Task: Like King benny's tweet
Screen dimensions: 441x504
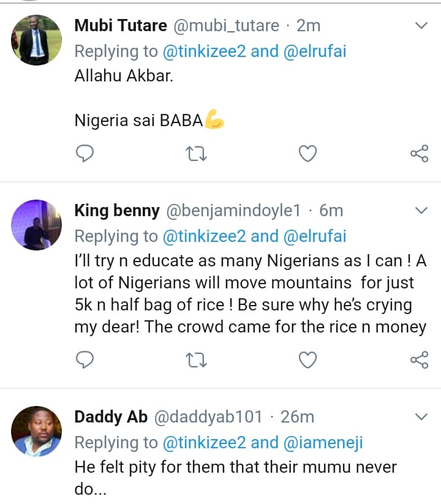Action: (307, 359)
